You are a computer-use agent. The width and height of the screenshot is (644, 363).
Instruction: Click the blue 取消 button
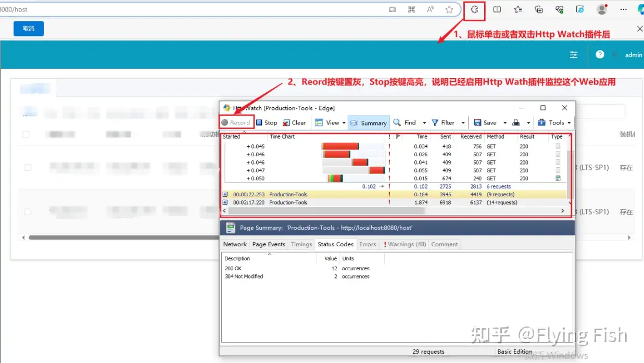pyautogui.click(x=29, y=29)
